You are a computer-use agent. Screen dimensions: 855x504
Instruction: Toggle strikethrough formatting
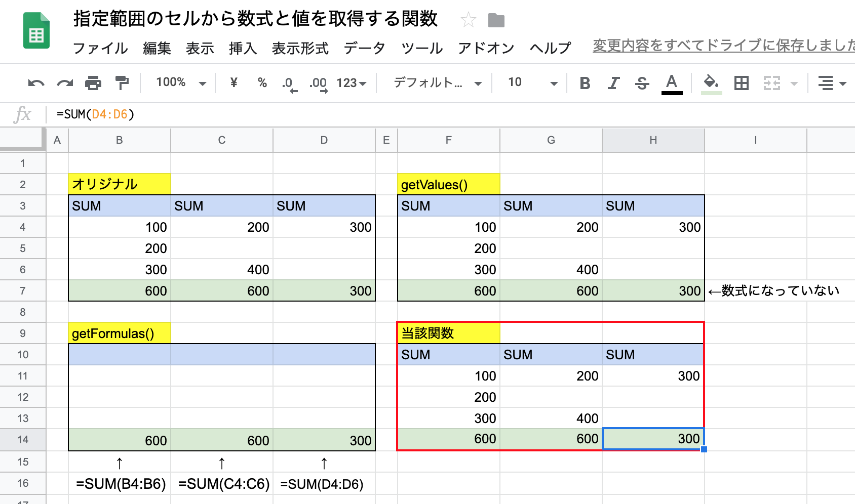642,82
